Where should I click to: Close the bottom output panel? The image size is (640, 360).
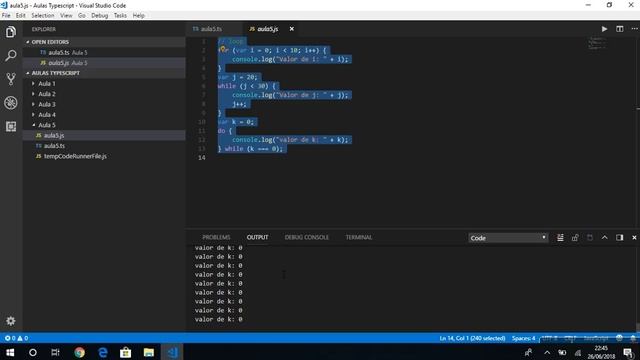coord(634,238)
